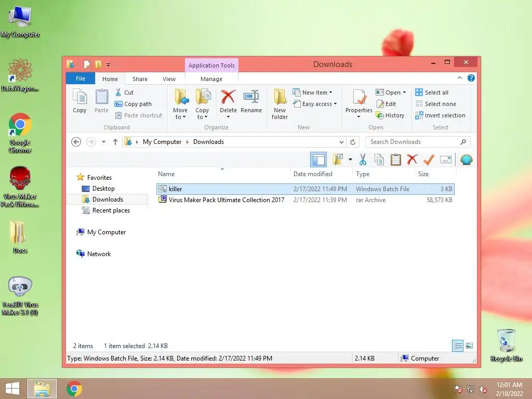Open dropdown beside the folder options icon
This screenshot has height=399, width=532.
click(350, 159)
